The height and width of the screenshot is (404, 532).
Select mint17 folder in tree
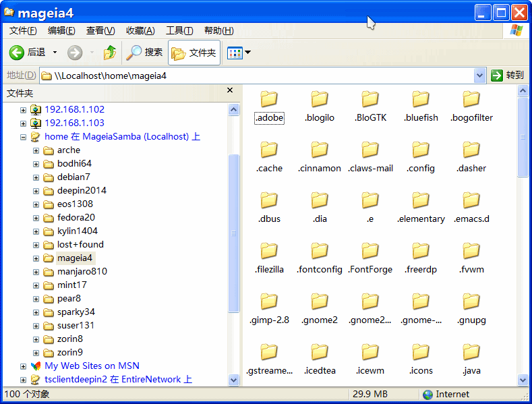click(72, 285)
